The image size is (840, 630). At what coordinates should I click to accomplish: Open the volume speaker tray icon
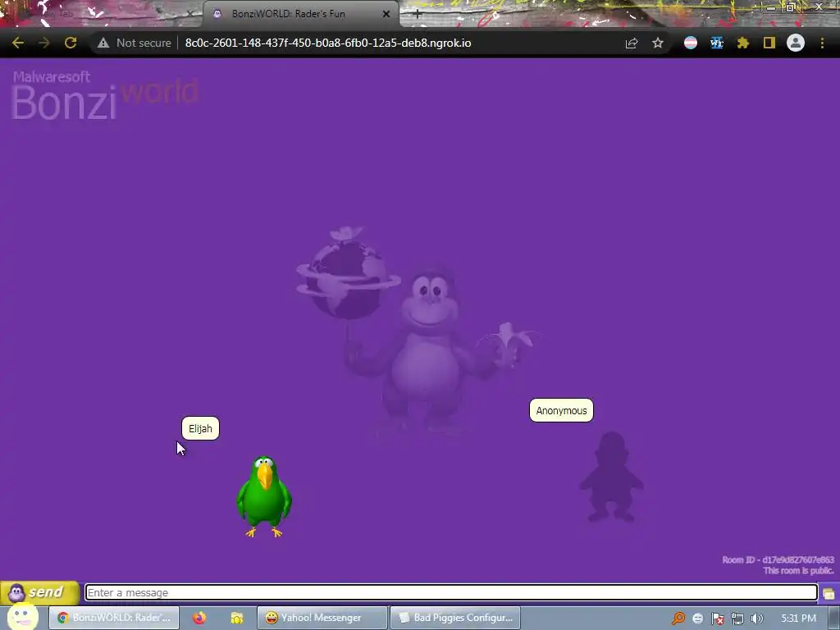click(x=757, y=619)
